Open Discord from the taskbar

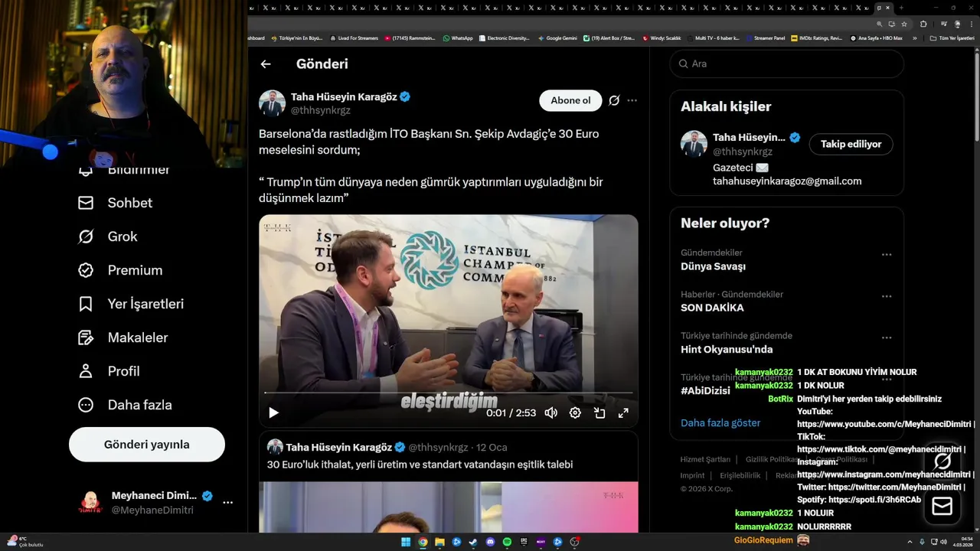tap(490, 542)
